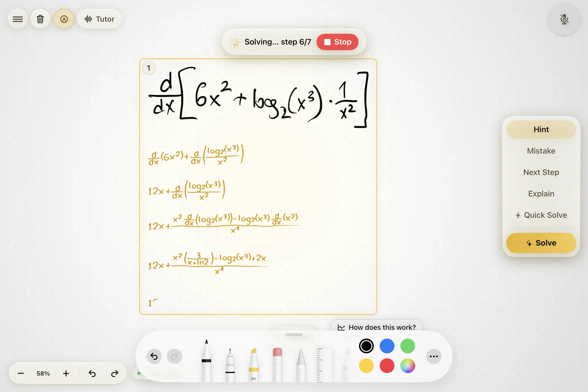Select the striped pencil tool
Viewport: 588px width, 392px height.
pyautogui.click(x=301, y=364)
